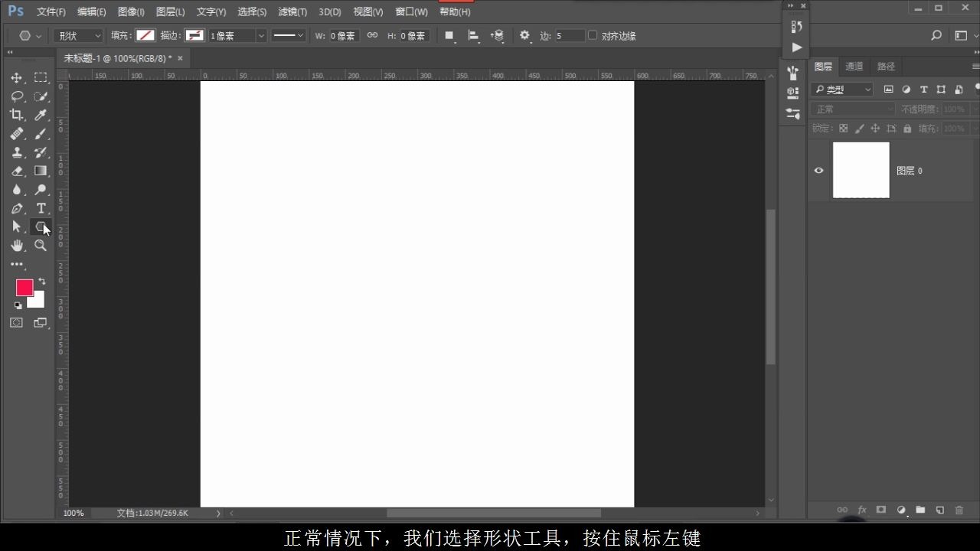This screenshot has width=980, height=551.
Task: Select the Healing Brush tool
Action: tap(16, 134)
